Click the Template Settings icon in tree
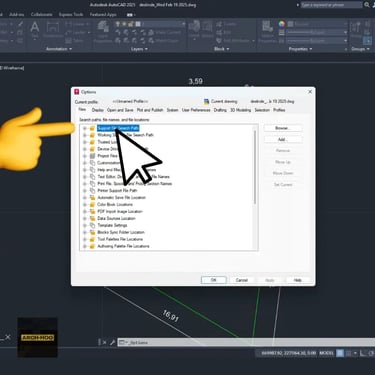375x375 pixels. (92, 225)
